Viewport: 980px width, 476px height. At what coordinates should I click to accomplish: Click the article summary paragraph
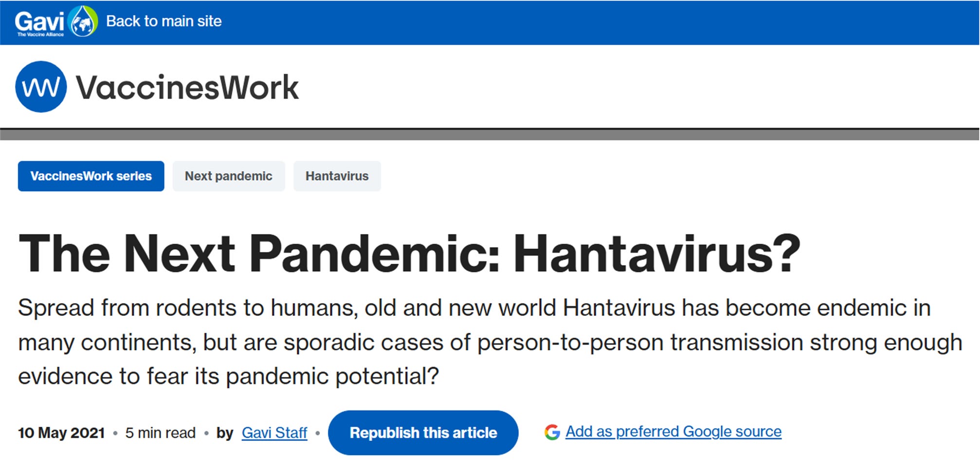pos(490,342)
